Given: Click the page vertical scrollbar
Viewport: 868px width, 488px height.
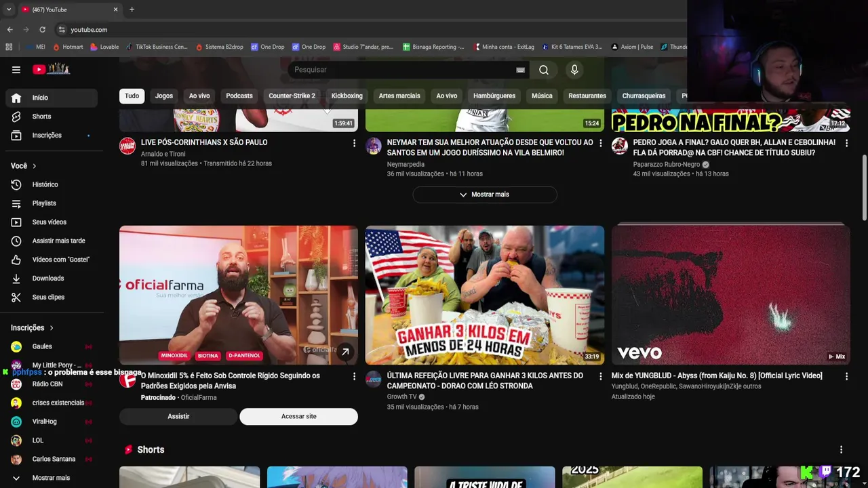Looking at the screenshot, I should (864, 188).
